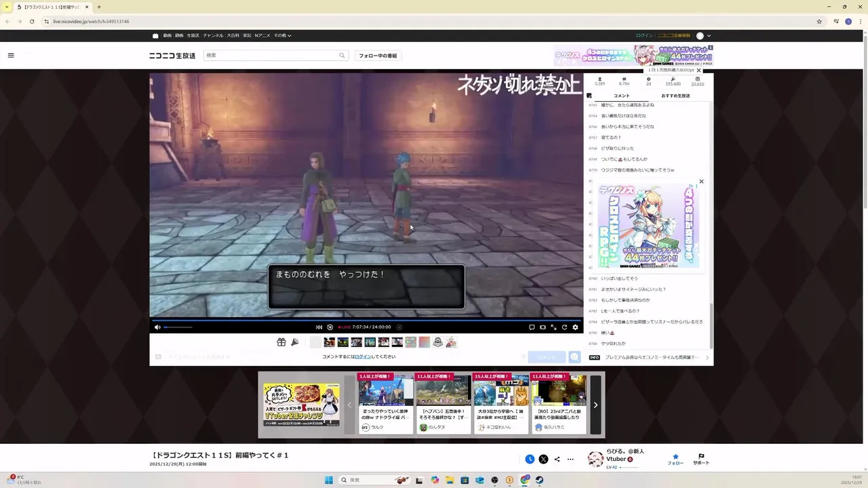Click the Niconico TV logo icon
The image size is (868, 488).
pyautogui.click(x=155, y=36)
